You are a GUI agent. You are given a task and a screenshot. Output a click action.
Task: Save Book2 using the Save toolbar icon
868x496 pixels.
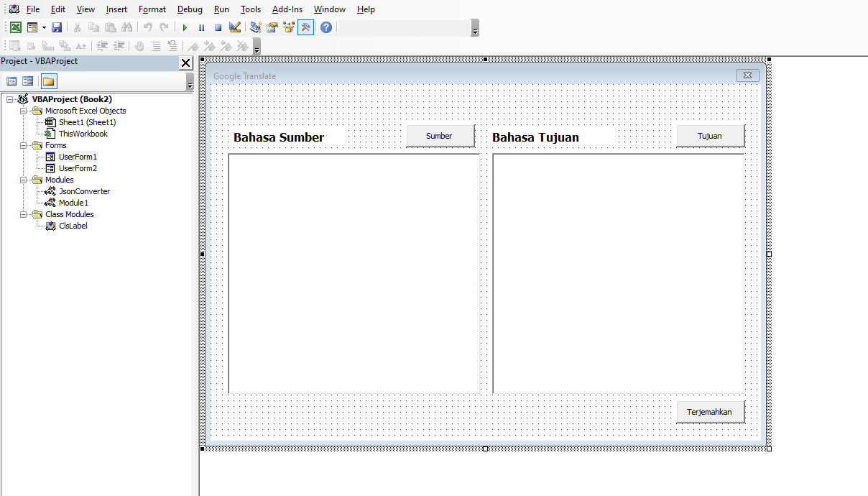[x=56, y=27]
